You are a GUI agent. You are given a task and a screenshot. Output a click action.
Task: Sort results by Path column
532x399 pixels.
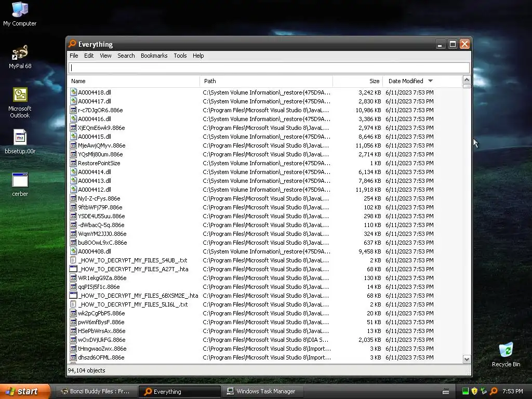[267, 81]
